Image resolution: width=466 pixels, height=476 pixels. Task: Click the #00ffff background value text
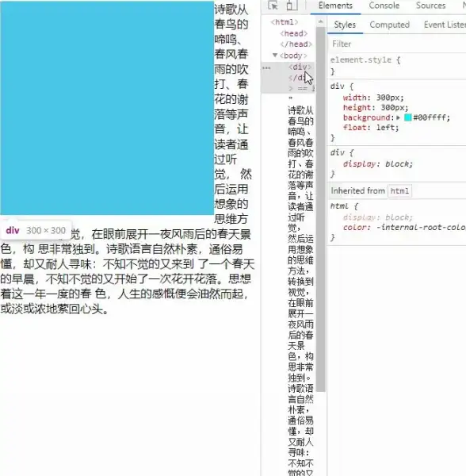[431, 117]
